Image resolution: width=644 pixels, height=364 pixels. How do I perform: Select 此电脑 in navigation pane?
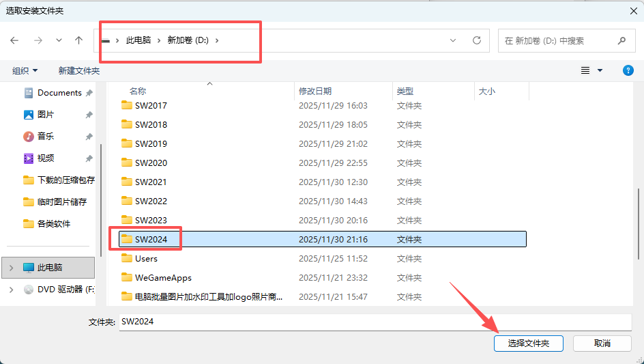coord(48,268)
